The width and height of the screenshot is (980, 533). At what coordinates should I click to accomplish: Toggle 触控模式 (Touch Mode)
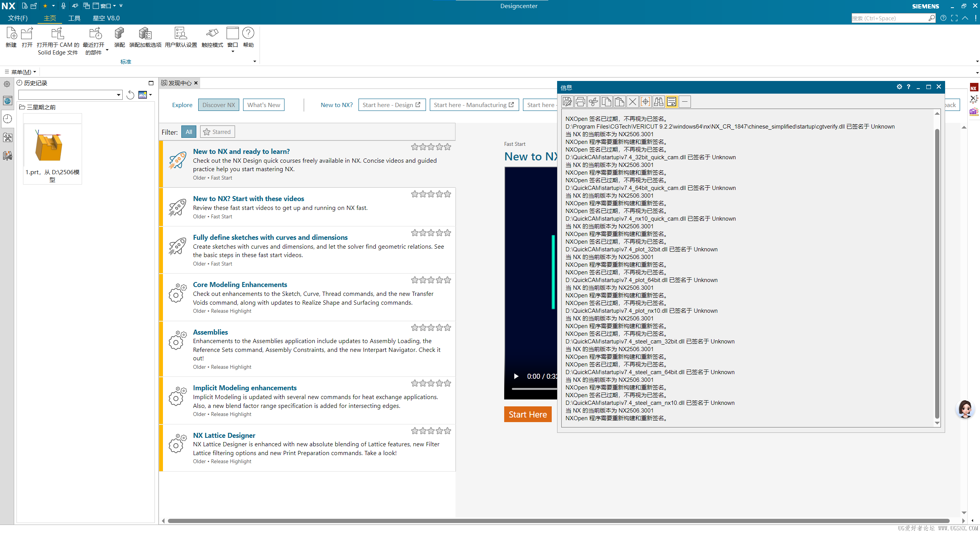[x=212, y=37]
